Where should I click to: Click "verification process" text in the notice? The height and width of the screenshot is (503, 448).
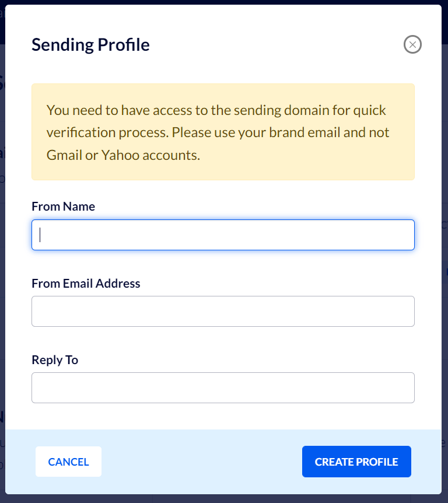click(107, 133)
